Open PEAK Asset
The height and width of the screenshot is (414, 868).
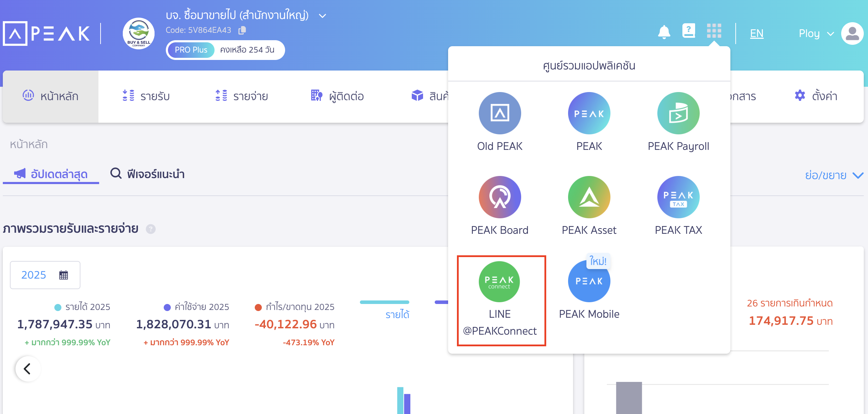[x=589, y=206]
